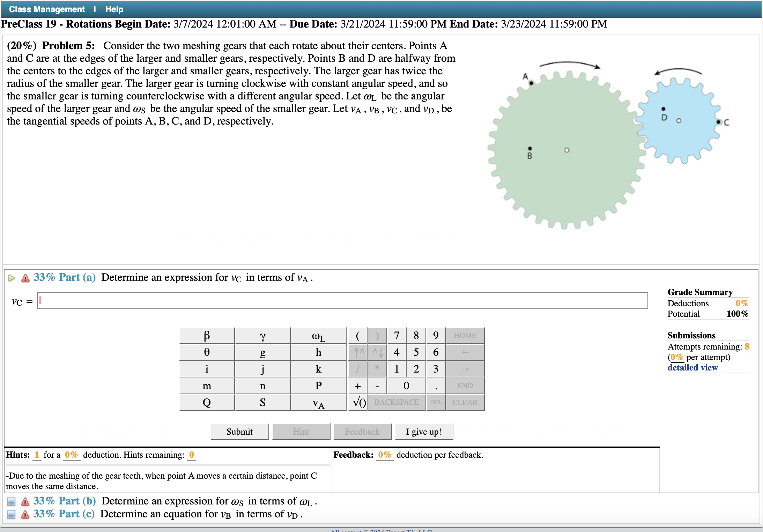Open the Help menu
This screenshot has height=532, width=763.
point(114,9)
